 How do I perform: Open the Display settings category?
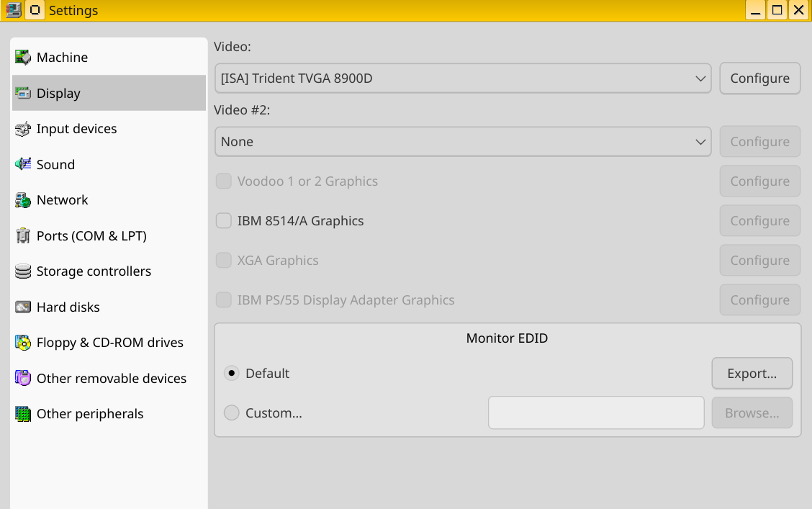pyautogui.click(x=58, y=94)
